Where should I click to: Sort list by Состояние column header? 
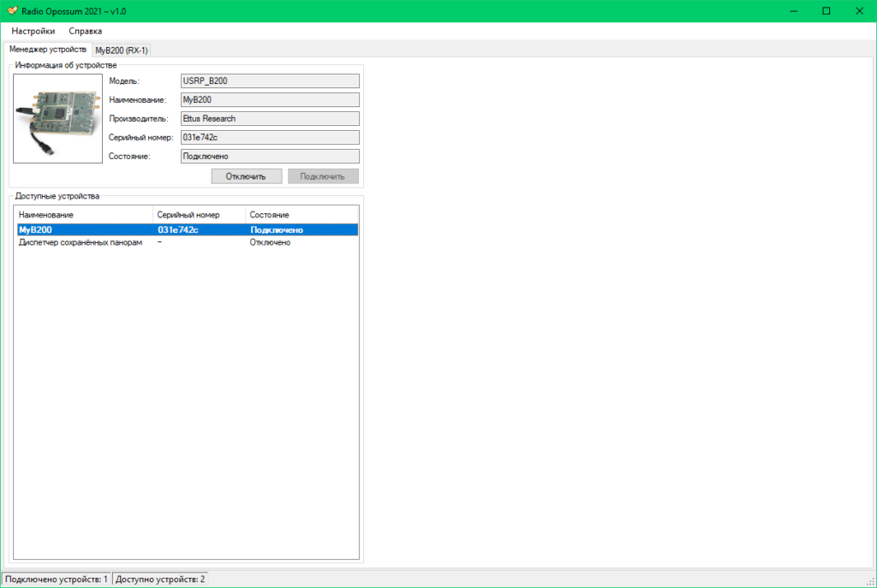pyautogui.click(x=300, y=215)
